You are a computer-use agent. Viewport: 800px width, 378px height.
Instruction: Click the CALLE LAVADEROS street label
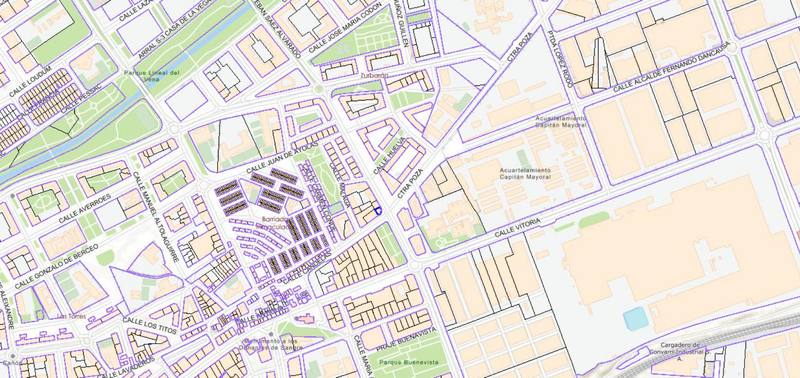pyautogui.click(x=129, y=368)
